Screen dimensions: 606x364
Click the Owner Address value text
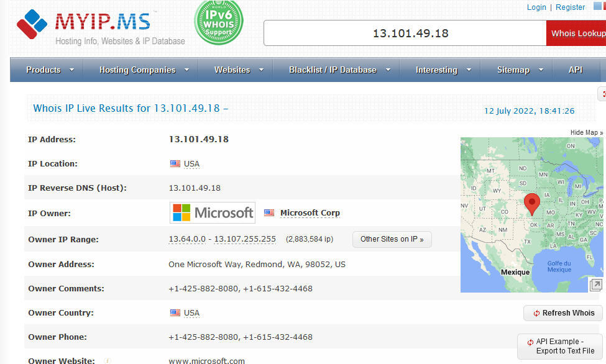click(257, 265)
